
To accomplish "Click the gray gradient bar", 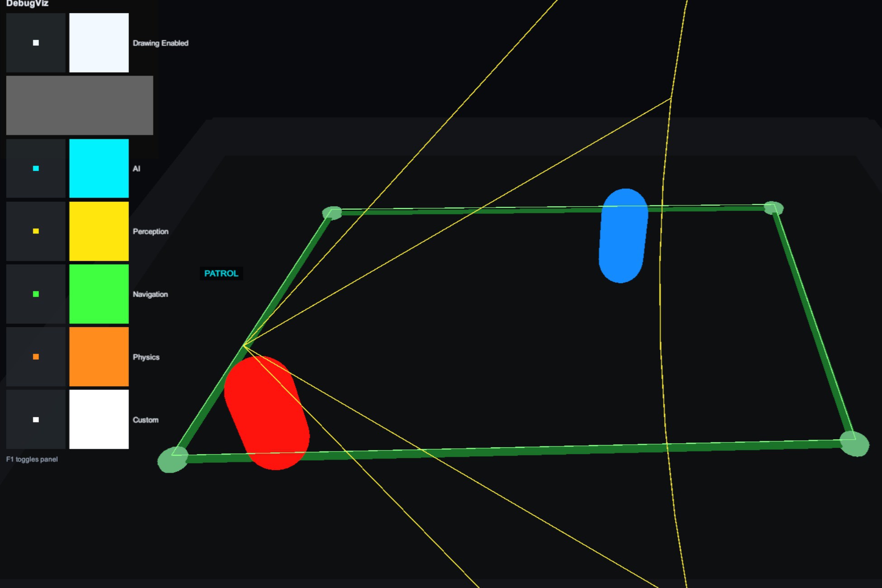I will 80,105.
